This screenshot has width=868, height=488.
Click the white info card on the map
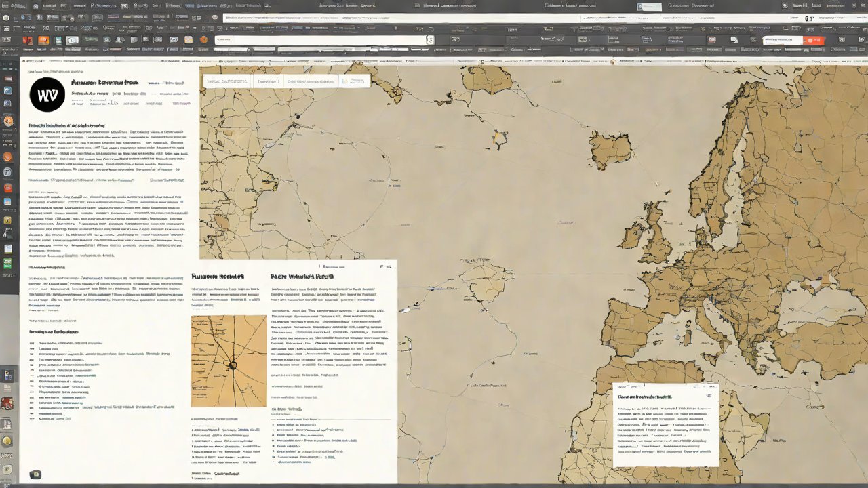tap(665, 424)
